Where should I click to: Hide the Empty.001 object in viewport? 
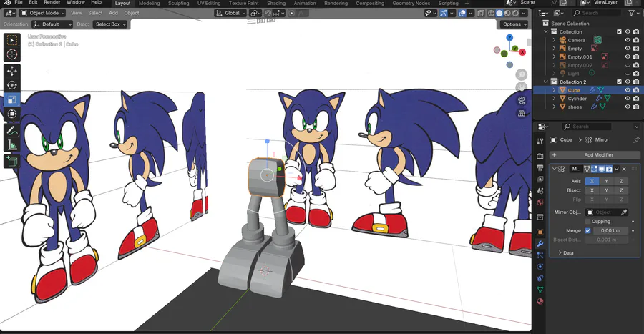tap(628, 57)
